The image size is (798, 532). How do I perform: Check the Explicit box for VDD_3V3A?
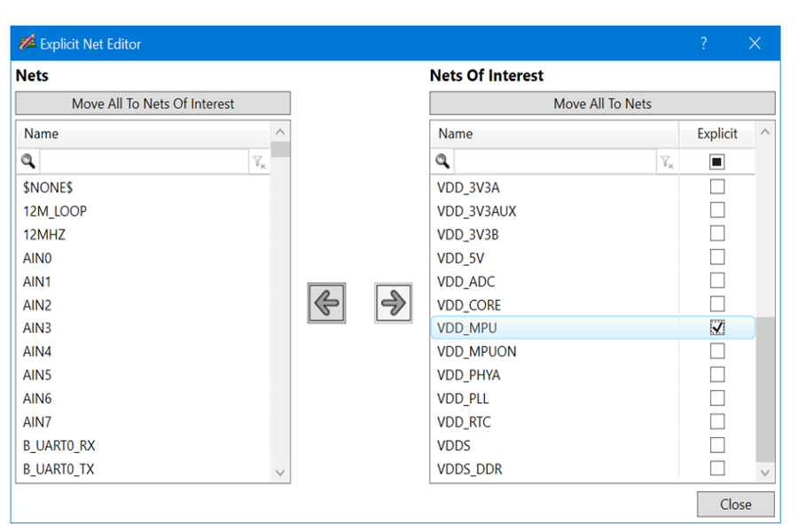click(717, 187)
